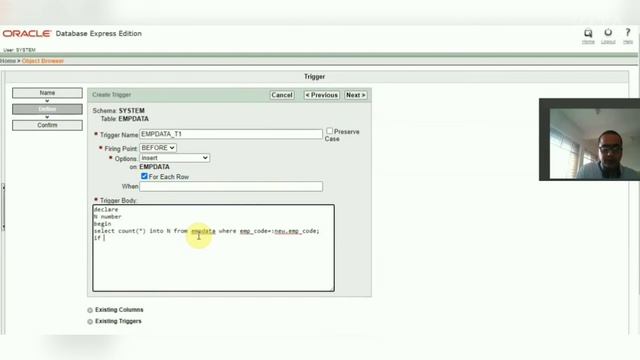Click the webcam video thumbnail
The height and width of the screenshot is (360, 640).
[589, 140]
